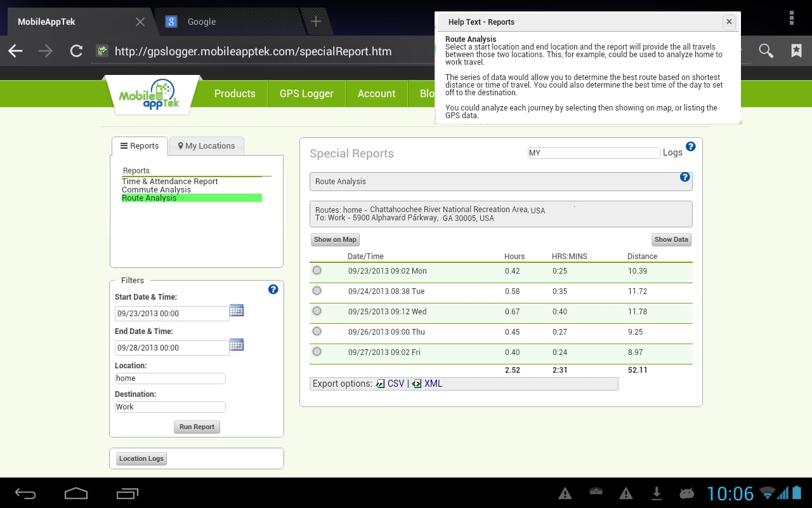
Task: Go back with browser back arrow
Action: 16,51
